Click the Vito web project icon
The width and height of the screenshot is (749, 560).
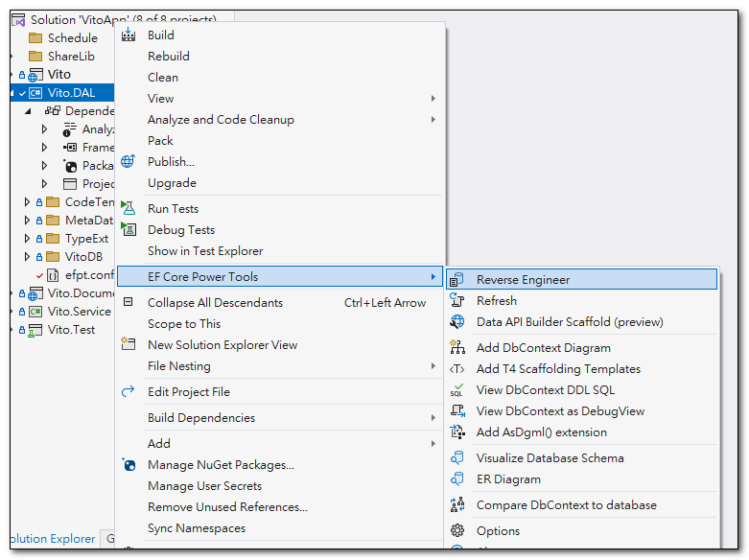pyautogui.click(x=35, y=75)
